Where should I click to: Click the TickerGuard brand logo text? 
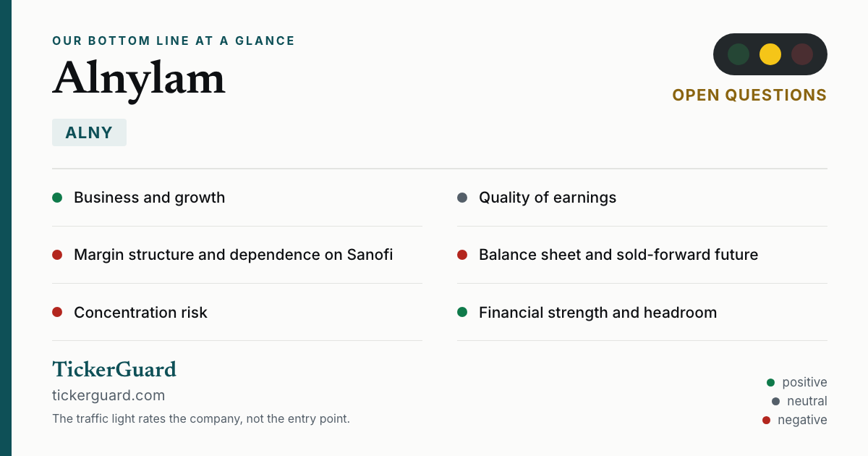tap(114, 369)
